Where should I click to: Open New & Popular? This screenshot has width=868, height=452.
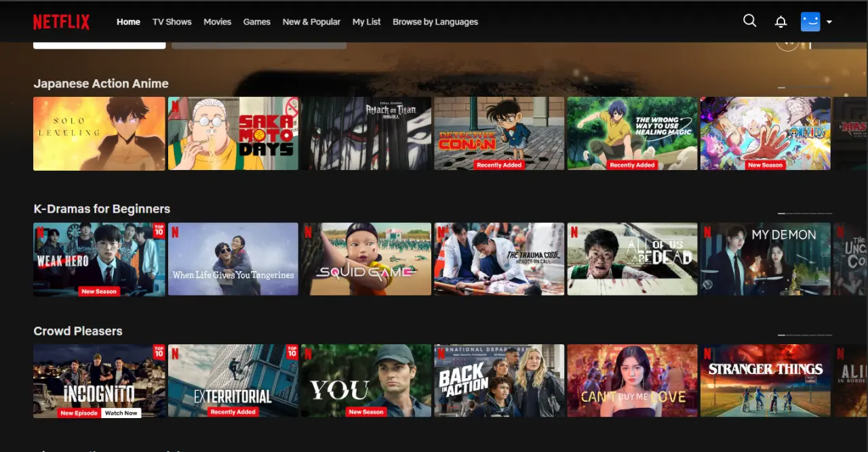click(311, 22)
